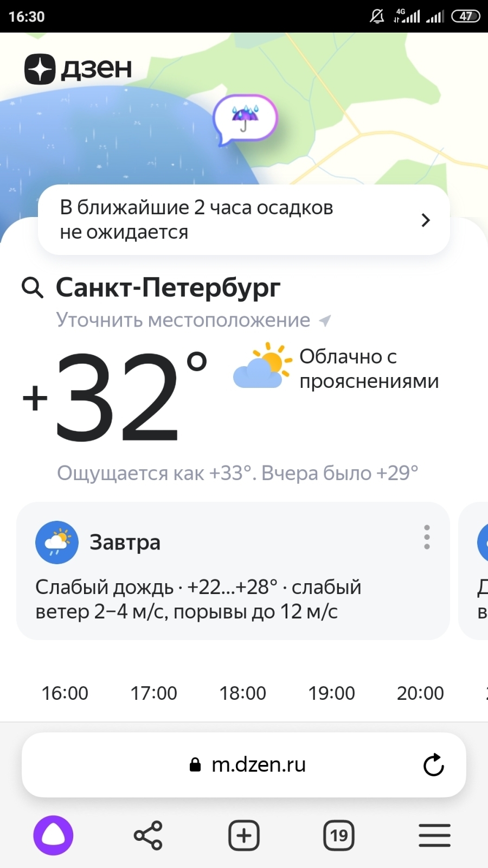Tap Уточнить местоположение link
The width and height of the screenshot is (488, 868).
pyautogui.click(x=183, y=320)
